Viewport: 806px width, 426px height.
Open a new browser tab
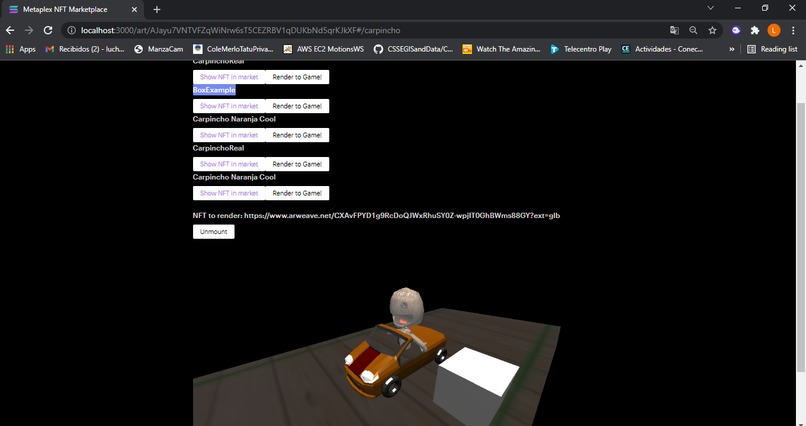point(157,9)
